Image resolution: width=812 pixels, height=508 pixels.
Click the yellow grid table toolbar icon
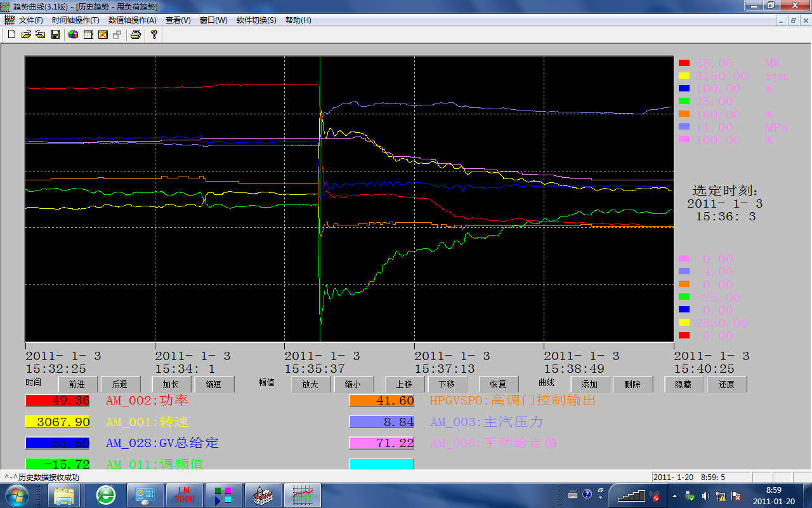[x=88, y=34]
